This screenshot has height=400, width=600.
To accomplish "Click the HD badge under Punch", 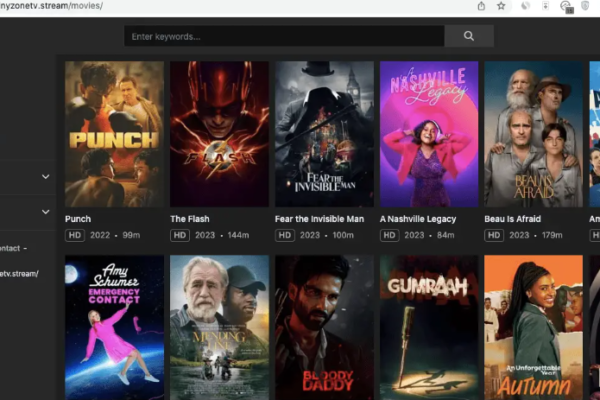I will [x=75, y=235].
